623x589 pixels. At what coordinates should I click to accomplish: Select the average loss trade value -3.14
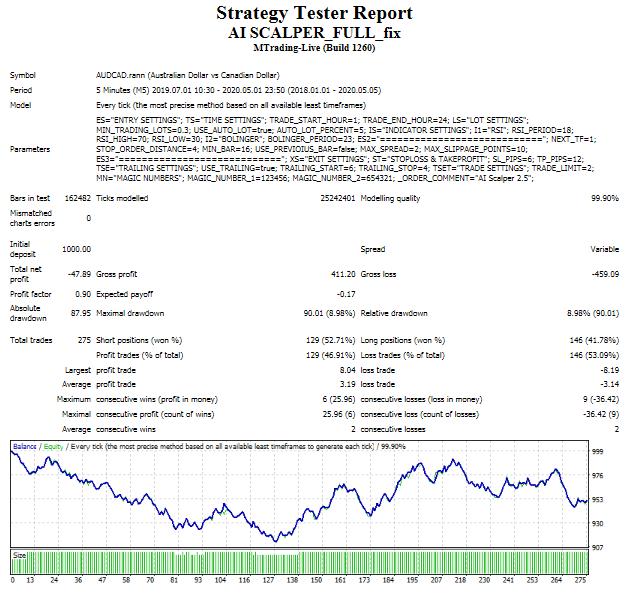pyautogui.click(x=609, y=384)
